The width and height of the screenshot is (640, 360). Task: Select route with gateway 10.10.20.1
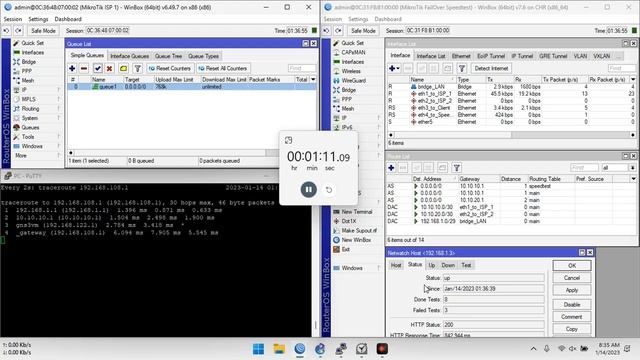(511, 200)
